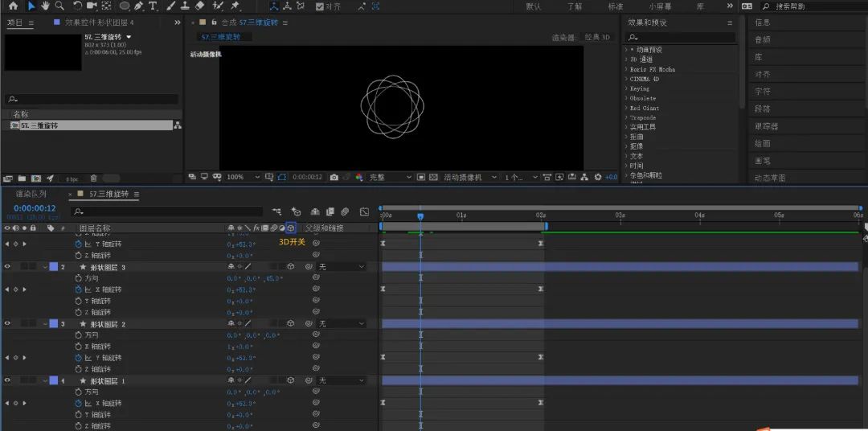Switch to the 小屏幕 workspace
Viewport: 868px width, 431px height.
point(660,6)
